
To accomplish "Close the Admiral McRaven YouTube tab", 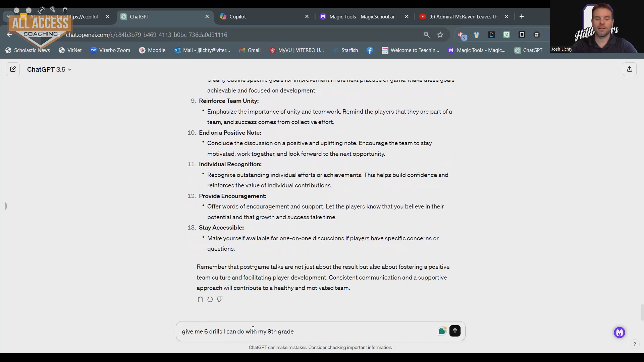I will [x=506, y=16].
